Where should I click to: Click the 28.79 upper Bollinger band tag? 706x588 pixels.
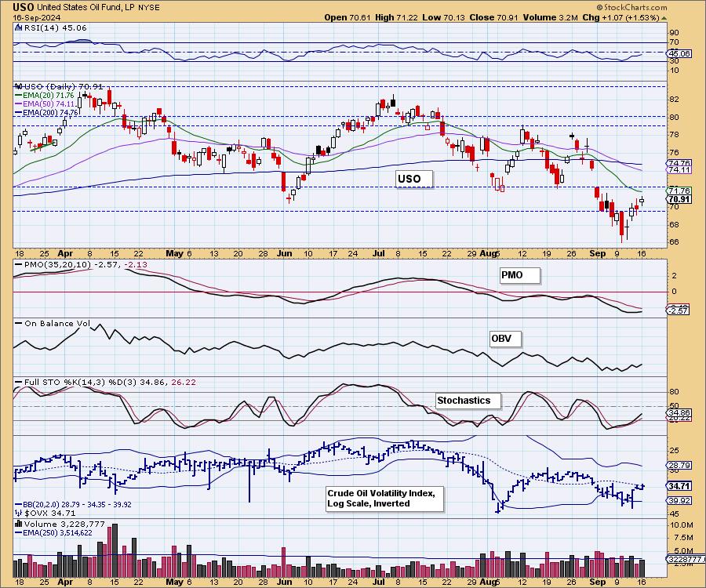click(679, 466)
